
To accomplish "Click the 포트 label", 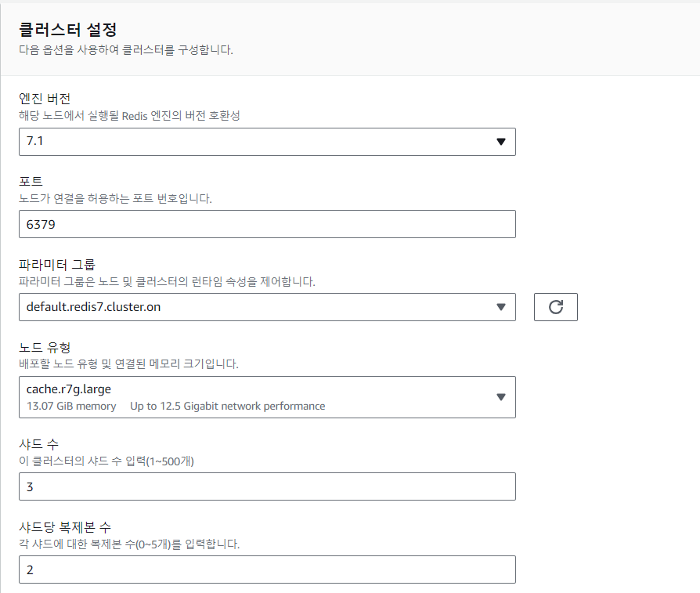I will tap(31, 181).
